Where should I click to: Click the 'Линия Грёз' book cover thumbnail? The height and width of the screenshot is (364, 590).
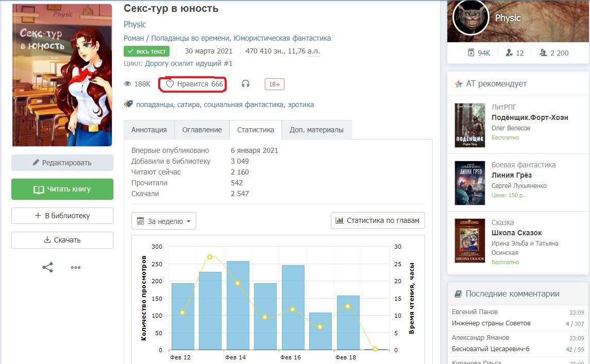point(469,183)
